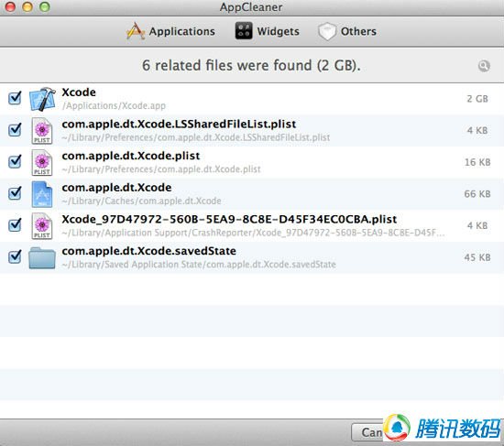Uncheck the com.apple.dt.Xcode.savedState checkbox
The width and height of the screenshot is (504, 446).
pos(15,256)
